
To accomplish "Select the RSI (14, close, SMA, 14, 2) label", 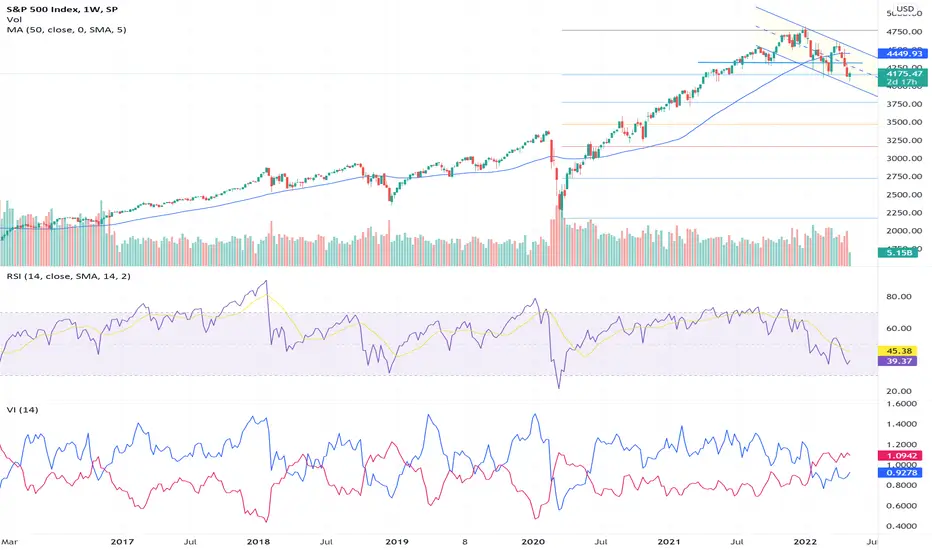I will point(68,276).
